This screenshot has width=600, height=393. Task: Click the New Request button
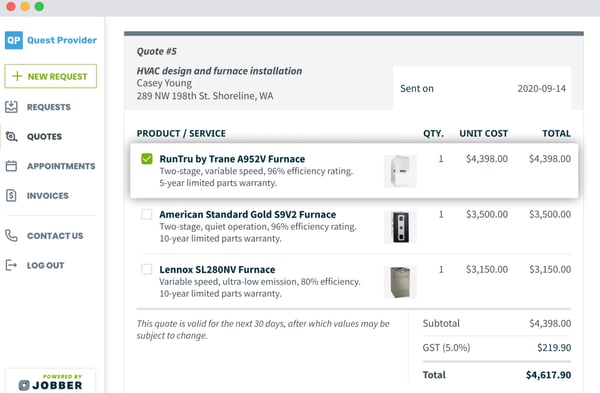tap(51, 76)
